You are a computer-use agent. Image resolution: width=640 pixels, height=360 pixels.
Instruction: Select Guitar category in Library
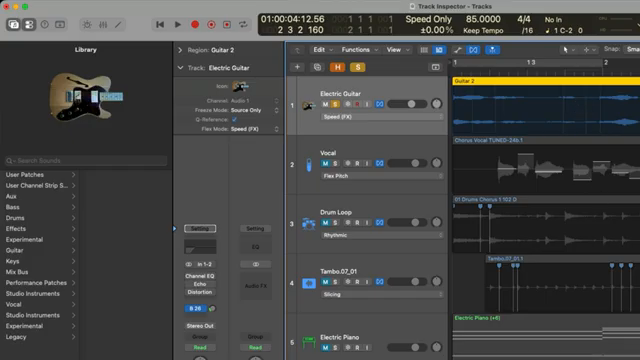[x=40, y=250]
